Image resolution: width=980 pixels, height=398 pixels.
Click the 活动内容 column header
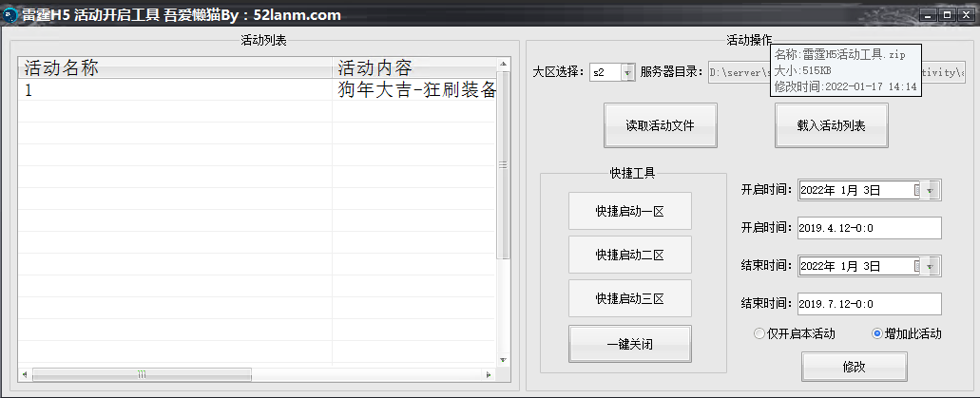point(414,68)
